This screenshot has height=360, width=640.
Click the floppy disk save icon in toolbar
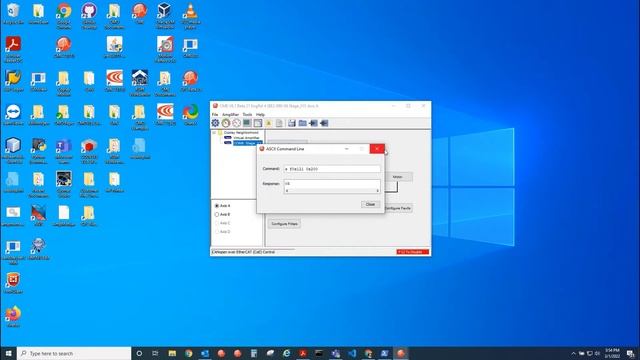pyautogui.click(x=291, y=123)
